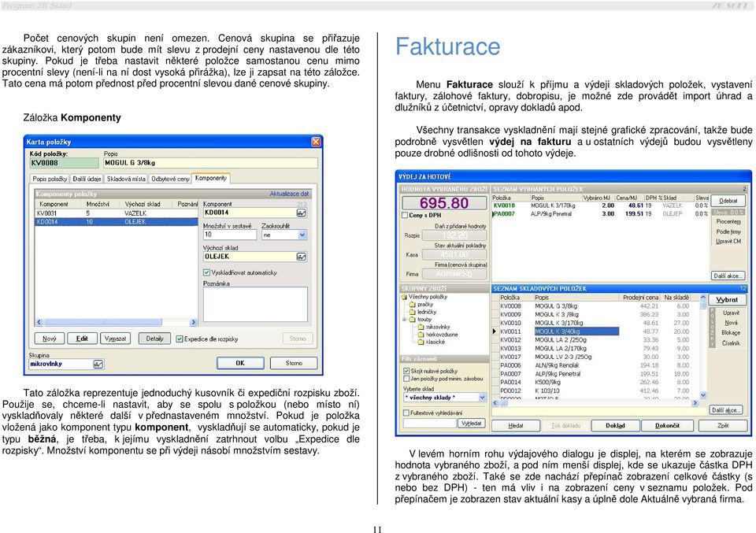This screenshot has width=756, height=533.
Task: Select the KV0031 VAZELK component row
Action: tap(117, 213)
